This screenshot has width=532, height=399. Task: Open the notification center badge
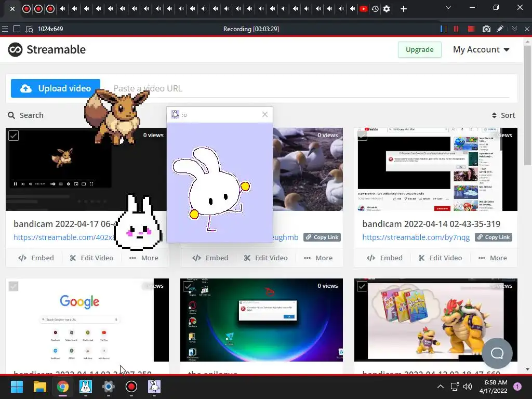(517, 387)
